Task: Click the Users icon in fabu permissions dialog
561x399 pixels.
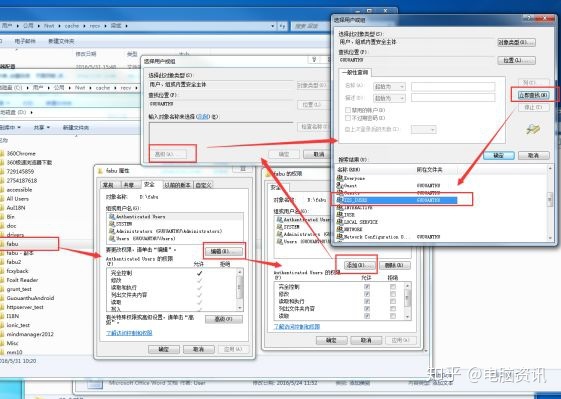Action: [280, 242]
